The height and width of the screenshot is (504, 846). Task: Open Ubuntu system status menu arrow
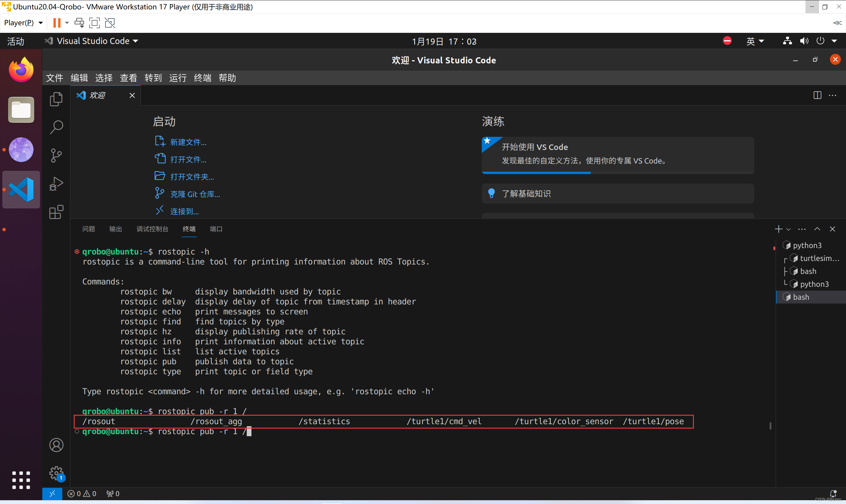[835, 41]
